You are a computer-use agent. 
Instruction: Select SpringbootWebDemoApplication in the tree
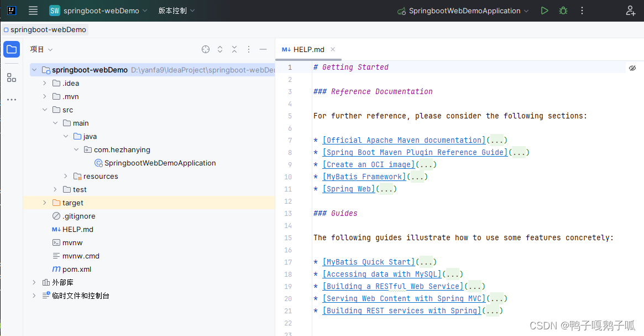tap(160, 163)
